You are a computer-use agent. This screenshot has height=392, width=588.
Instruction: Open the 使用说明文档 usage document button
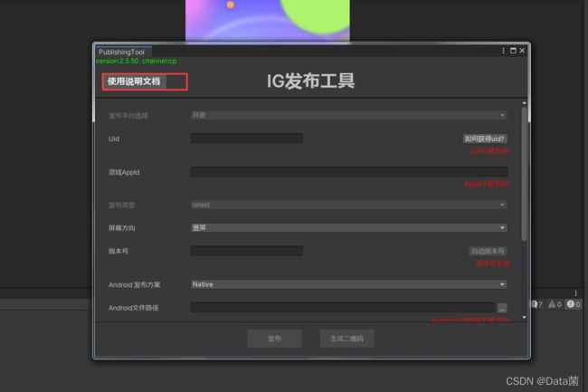point(134,81)
